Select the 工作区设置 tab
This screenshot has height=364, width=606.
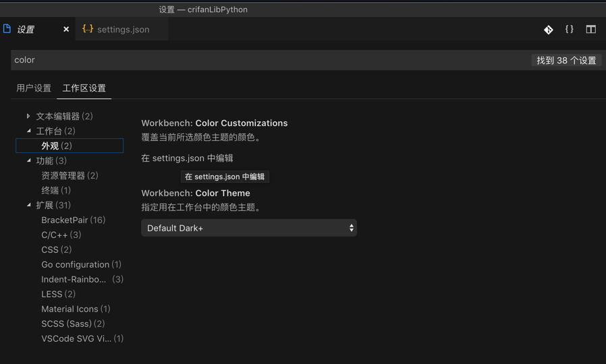click(84, 88)
